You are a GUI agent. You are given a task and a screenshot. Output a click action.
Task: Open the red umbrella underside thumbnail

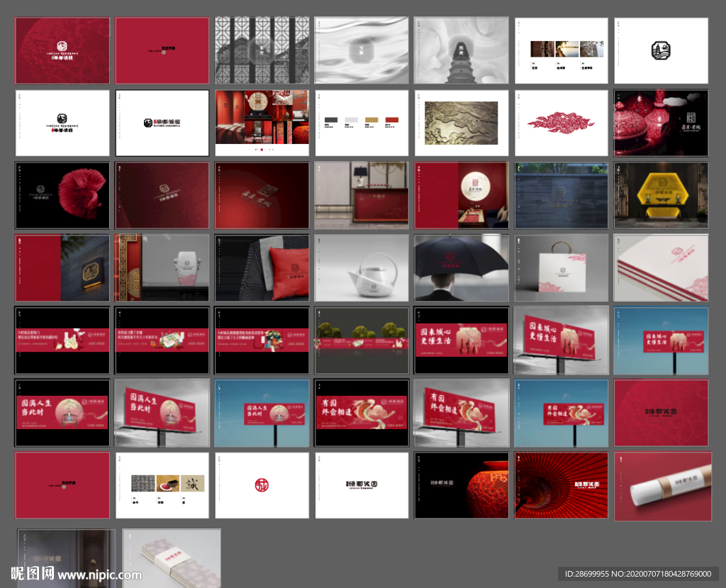(x=562, y=485)
